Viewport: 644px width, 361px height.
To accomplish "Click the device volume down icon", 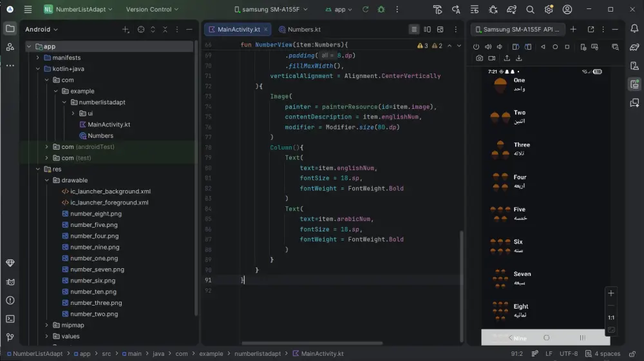I will [500, 47].
